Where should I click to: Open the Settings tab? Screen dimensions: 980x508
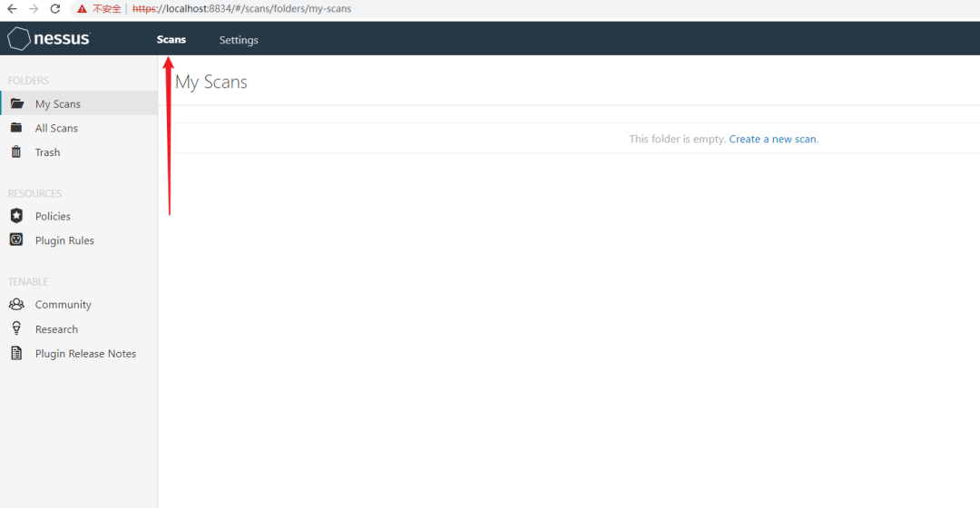(x=239, y=40)
